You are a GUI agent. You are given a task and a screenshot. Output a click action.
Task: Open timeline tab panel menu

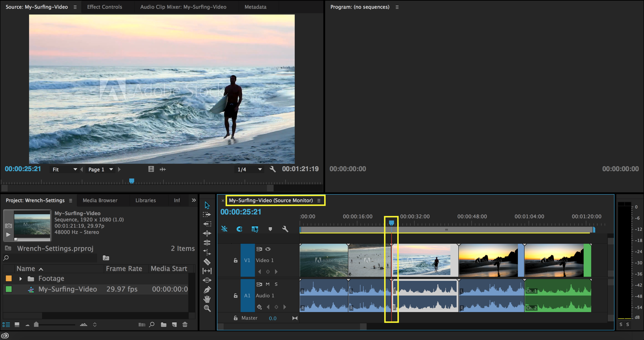pyautogui.click(x=319, y=200)
